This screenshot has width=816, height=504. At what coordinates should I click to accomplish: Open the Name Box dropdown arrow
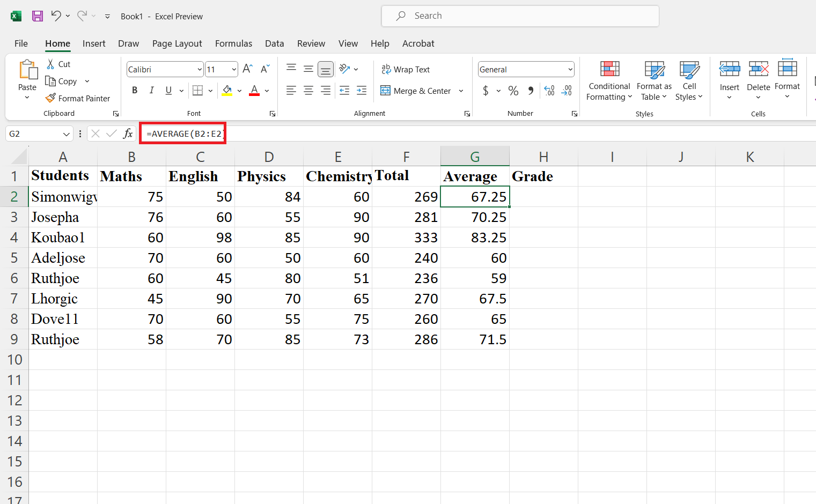(67, 134)
